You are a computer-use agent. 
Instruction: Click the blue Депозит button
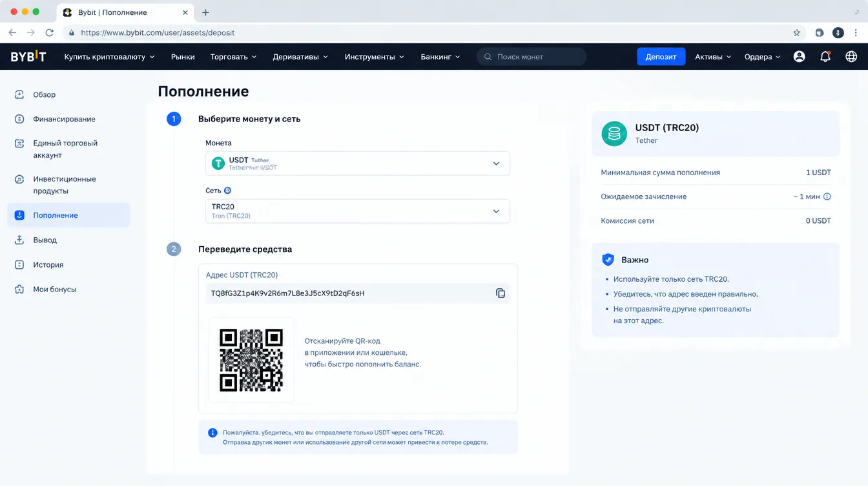pos(661,57)
